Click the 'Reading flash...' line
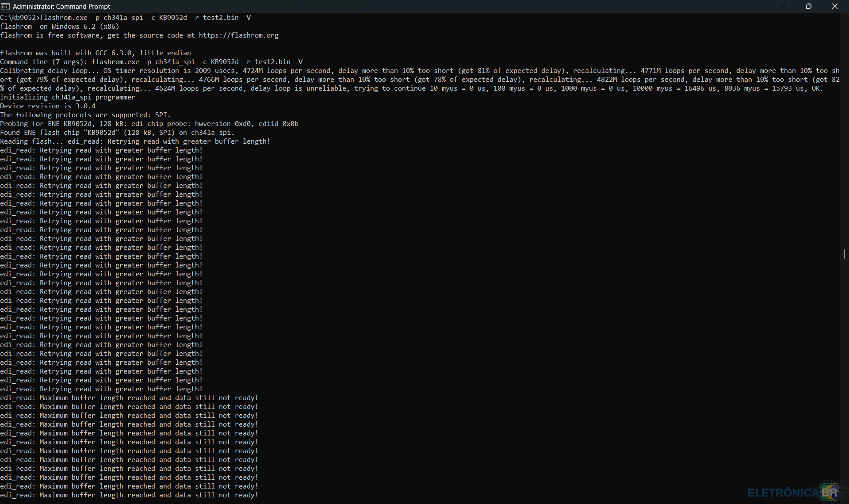 (x=135, y=141)
